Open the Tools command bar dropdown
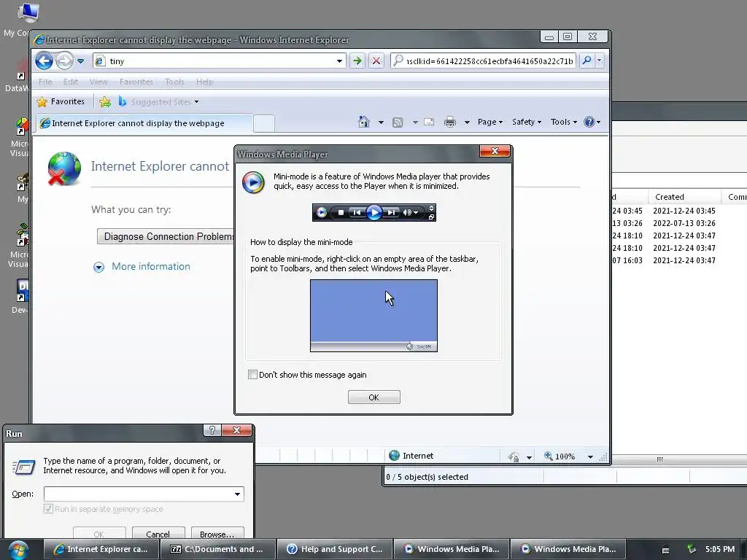 [564, 122]
